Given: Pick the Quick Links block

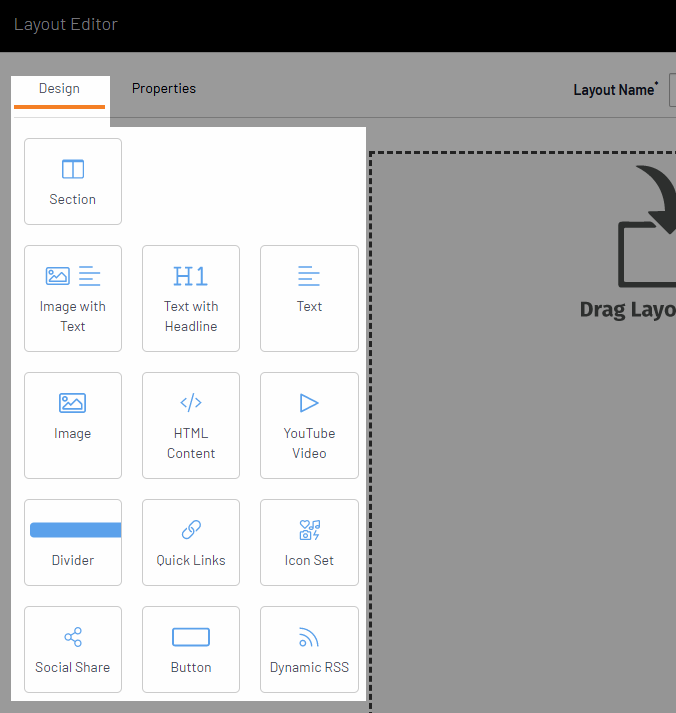Looking at the screenshot, I should click(x=191, y=542).
